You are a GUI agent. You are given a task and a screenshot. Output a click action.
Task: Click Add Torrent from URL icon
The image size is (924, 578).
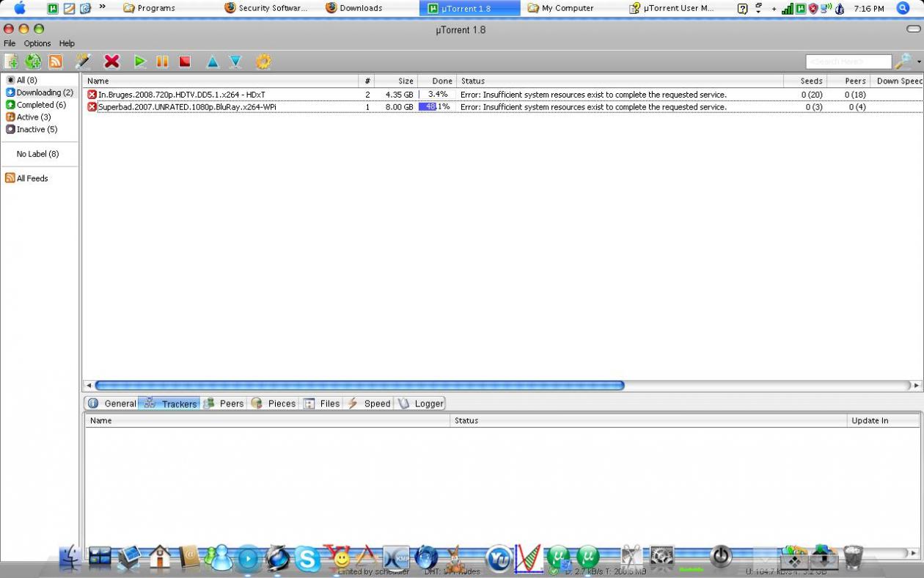(33, 62)
